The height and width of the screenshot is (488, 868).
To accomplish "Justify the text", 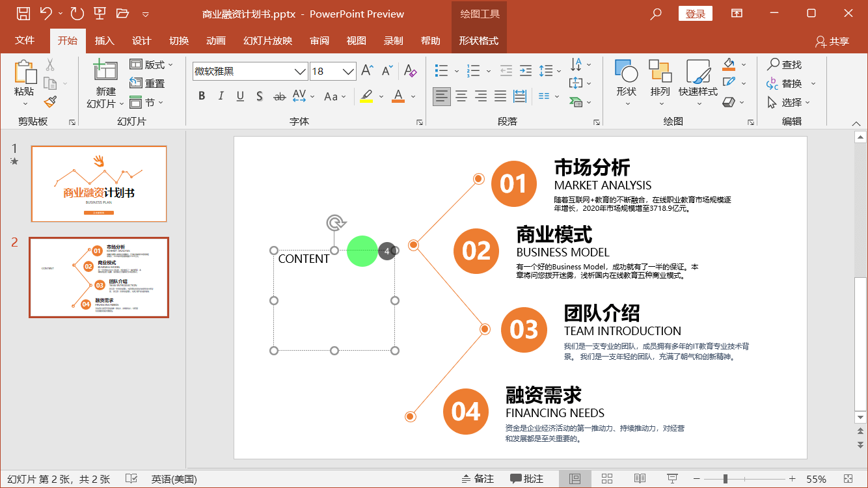I will [500, 97].
